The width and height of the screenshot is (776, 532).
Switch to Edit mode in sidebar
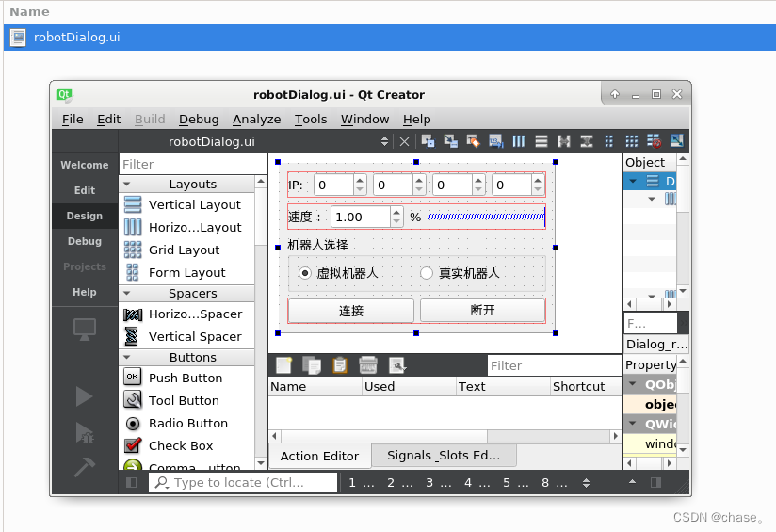85,190
